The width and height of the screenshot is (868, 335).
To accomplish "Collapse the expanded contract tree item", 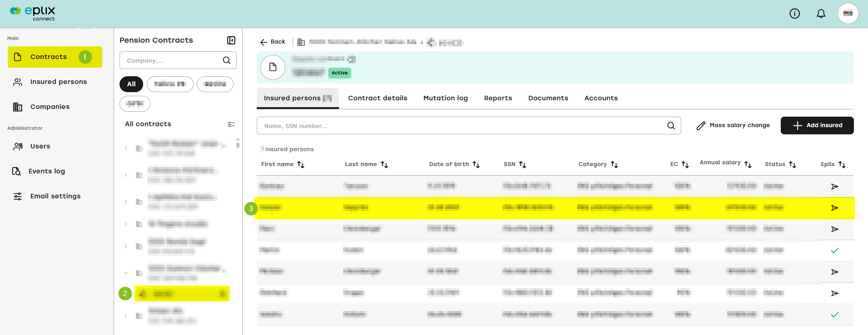I will click(x=126, y=273).
